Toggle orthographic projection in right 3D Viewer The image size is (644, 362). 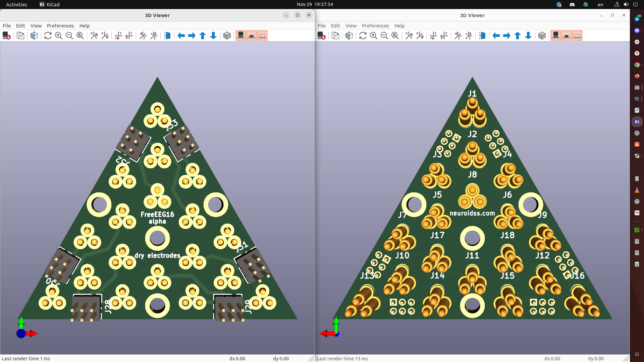click(542, 36)
